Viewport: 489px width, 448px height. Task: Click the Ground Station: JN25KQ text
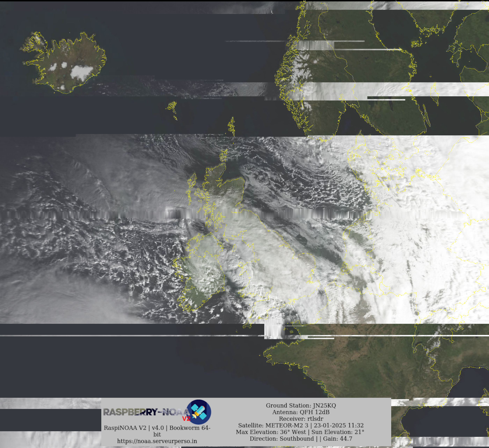click(x=301, y=405)
